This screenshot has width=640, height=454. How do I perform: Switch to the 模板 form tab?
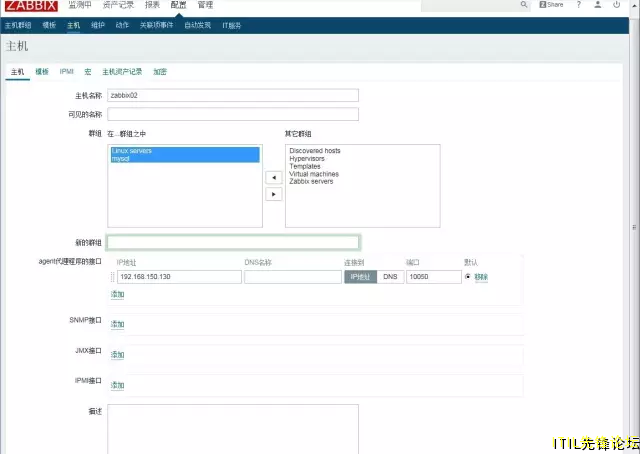click(x=42, y=72)
